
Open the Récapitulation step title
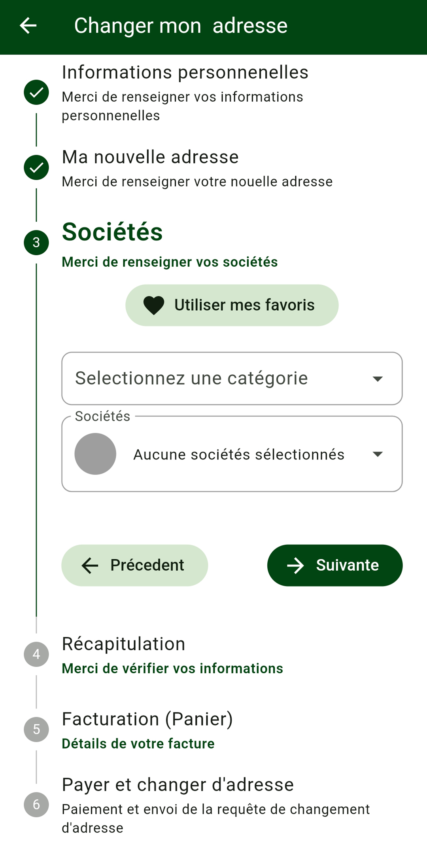pyautogui.click(x=124, y=644)
